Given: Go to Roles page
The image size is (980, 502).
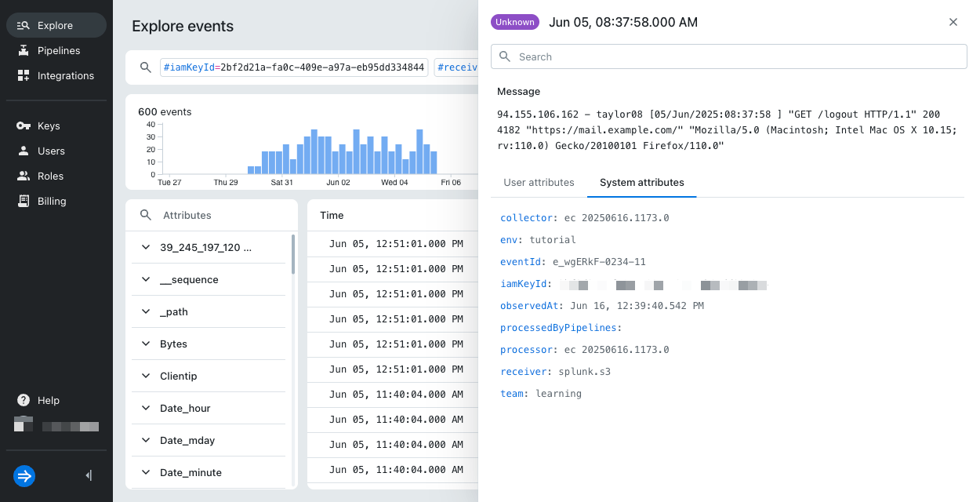Looking at the screenshot, I should click(56, 176).
